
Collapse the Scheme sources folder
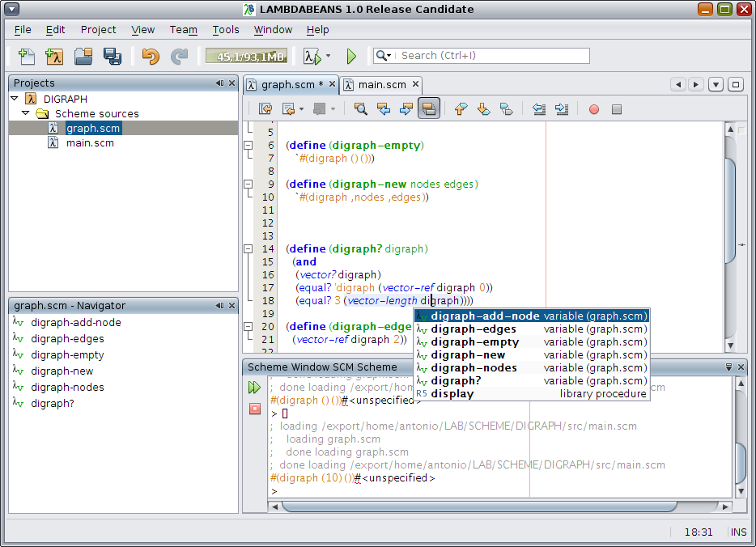coord(26,113)
